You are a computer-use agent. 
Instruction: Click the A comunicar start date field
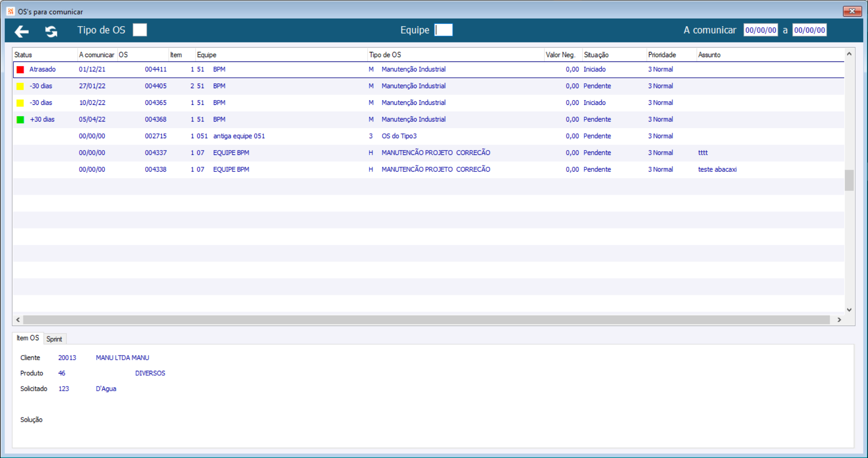(x=760, y=30)
